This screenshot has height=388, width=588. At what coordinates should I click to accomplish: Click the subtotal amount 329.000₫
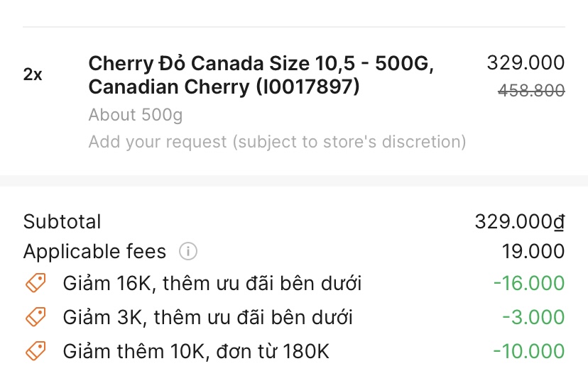(520, 221)
